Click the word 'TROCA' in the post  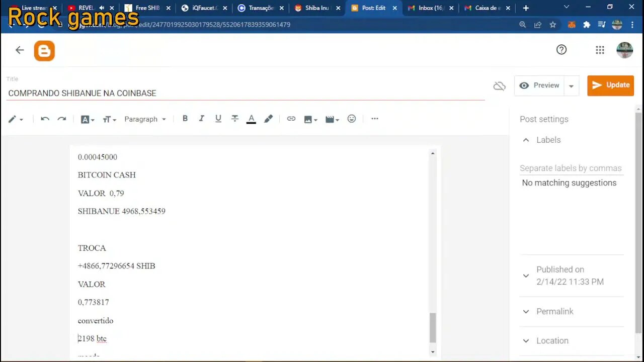(92, 248)
